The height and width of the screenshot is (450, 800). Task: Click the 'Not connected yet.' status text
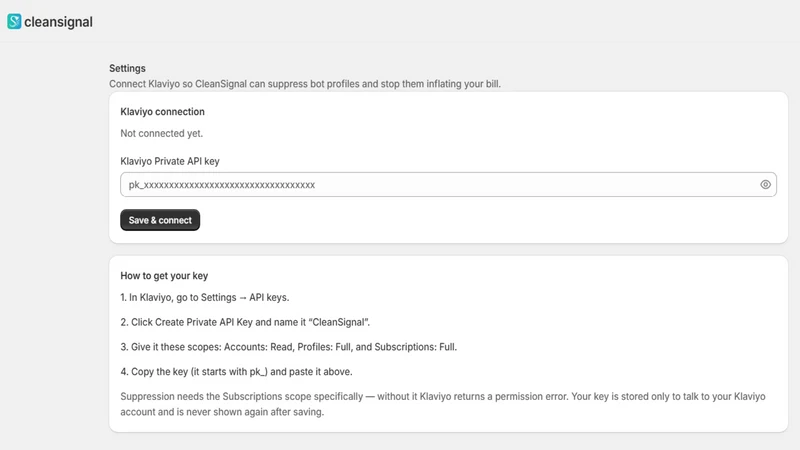click(x=161, y=133)
